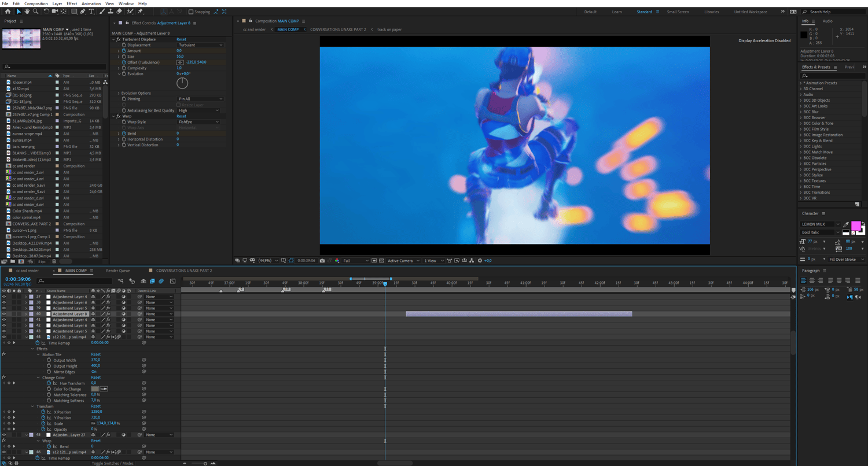Select the Unified Camera tool
Viewport: 868px width, 466px height.
point(54,12)
